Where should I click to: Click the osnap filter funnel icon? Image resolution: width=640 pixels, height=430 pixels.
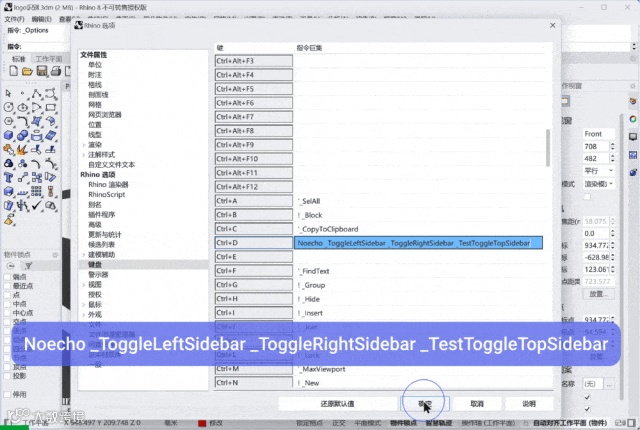coord(28,266)
